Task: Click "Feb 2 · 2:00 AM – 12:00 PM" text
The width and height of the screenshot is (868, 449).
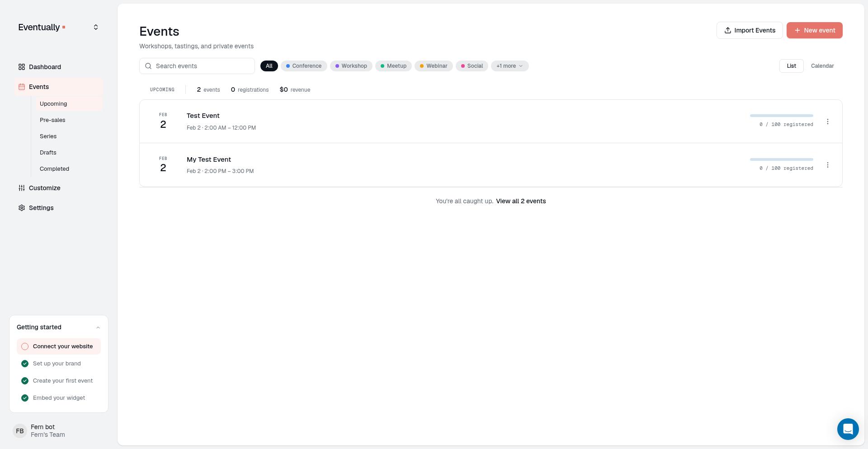Action: pos(221,128)
